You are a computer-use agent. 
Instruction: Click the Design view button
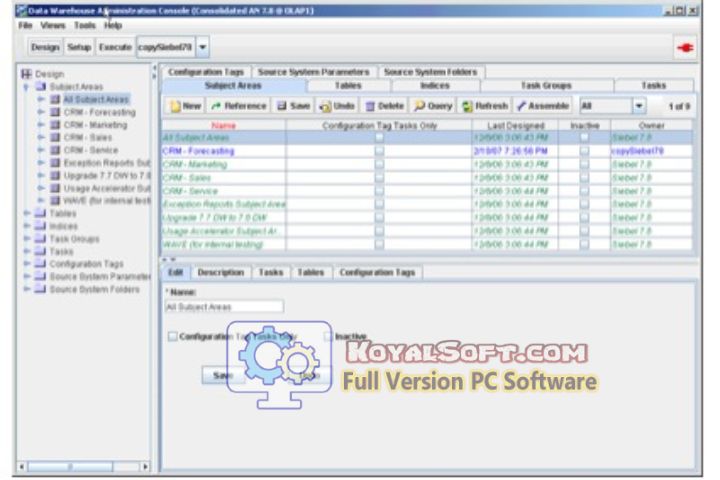(45, 47)
